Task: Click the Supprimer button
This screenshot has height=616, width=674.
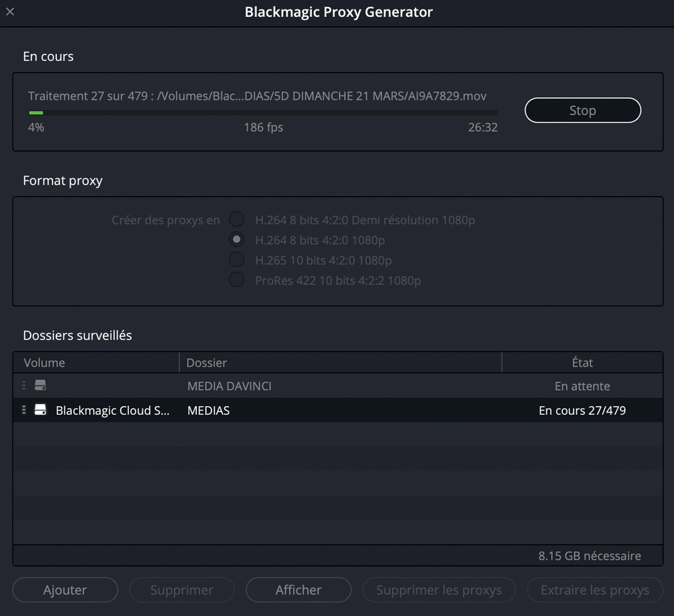Action: 181,590
